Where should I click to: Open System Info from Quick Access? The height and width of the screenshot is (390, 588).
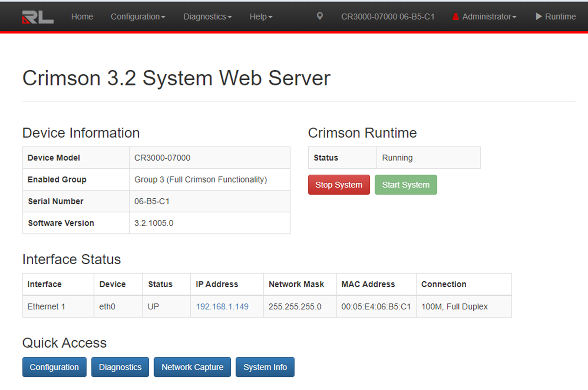point(265,367)
